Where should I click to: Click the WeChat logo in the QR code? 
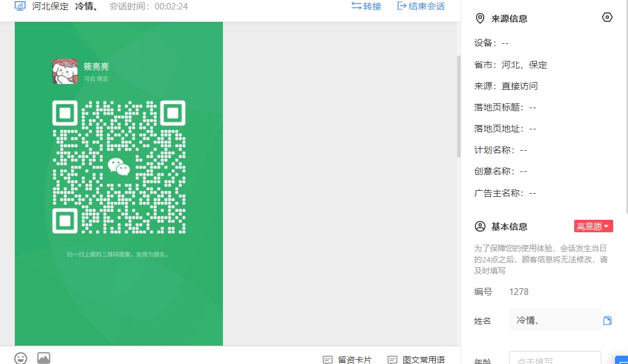pos(119,167)
